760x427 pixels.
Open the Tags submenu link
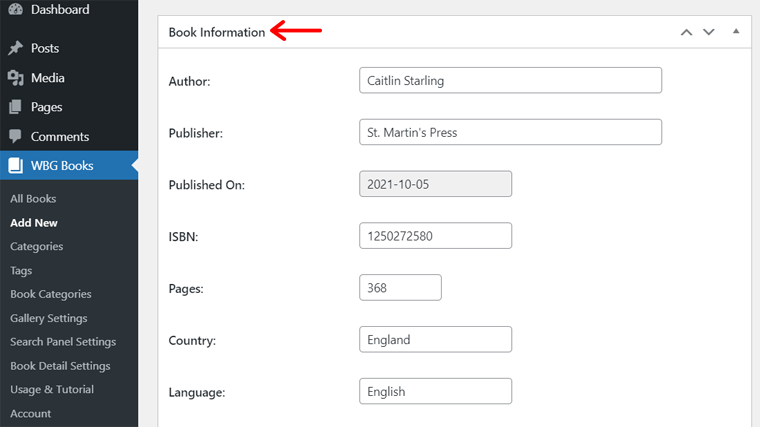coord(21,270)
